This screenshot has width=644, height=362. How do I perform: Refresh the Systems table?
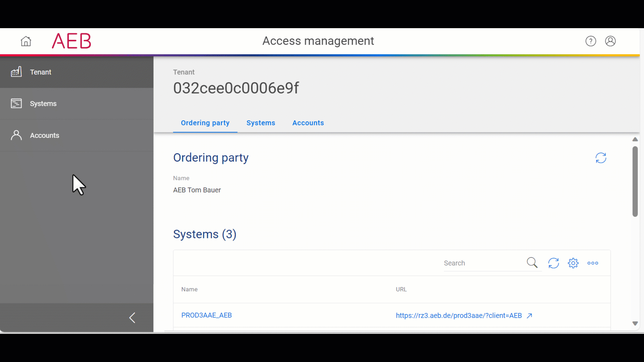[x=553, y=263]
